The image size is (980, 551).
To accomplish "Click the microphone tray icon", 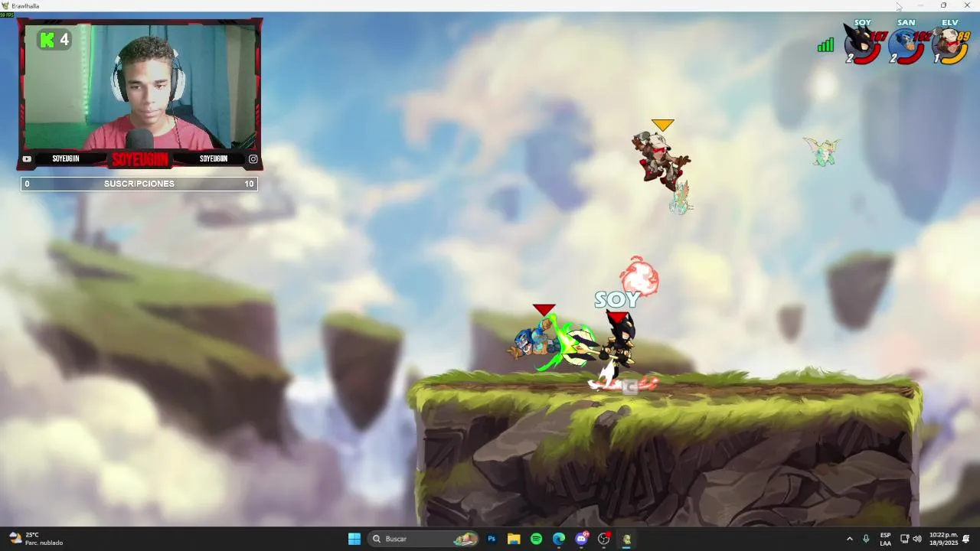I will [x=866, y=539].
